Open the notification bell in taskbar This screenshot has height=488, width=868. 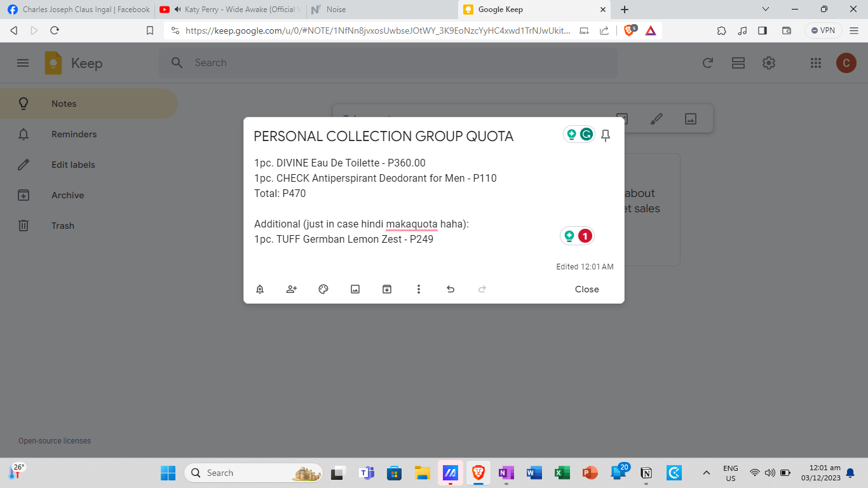(x=850, y=473)
